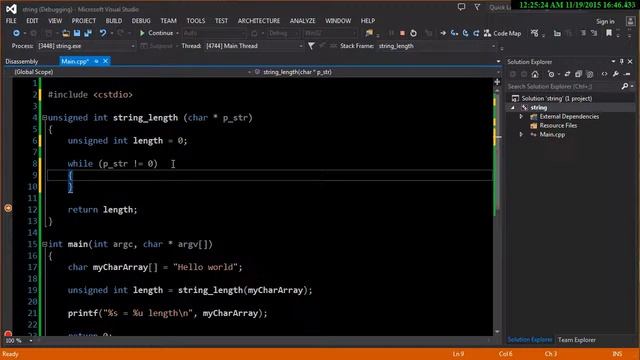Select Solution 'string' (1 project) node
640x360 pixels.
click(x=552, y=98)
